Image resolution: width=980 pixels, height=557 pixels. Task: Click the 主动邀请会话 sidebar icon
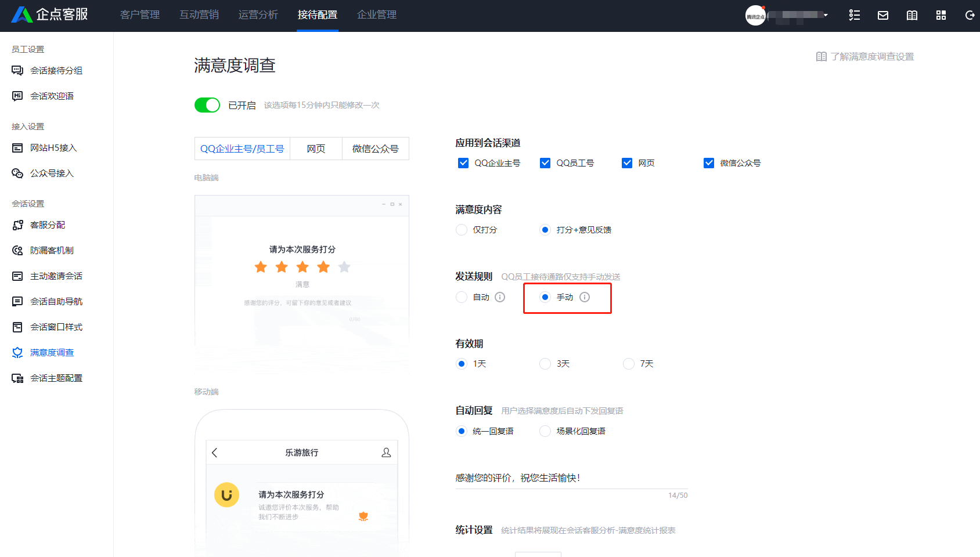17,276
